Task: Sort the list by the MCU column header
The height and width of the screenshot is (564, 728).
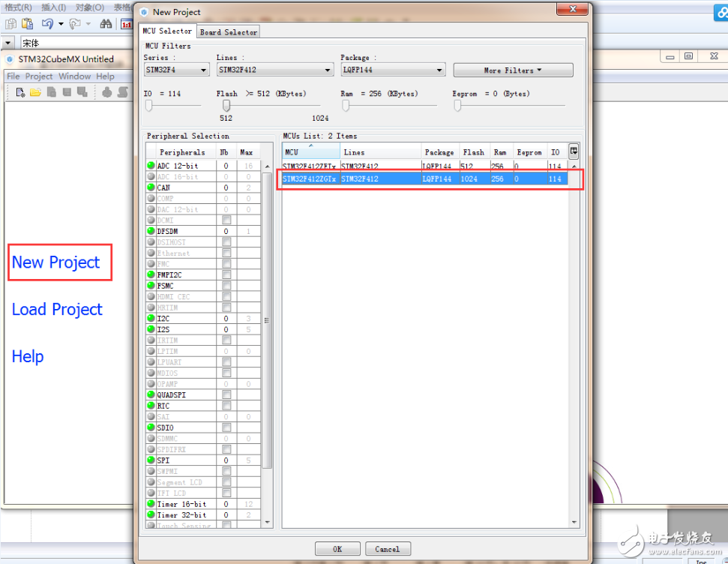Action: (x=310, y=152)
